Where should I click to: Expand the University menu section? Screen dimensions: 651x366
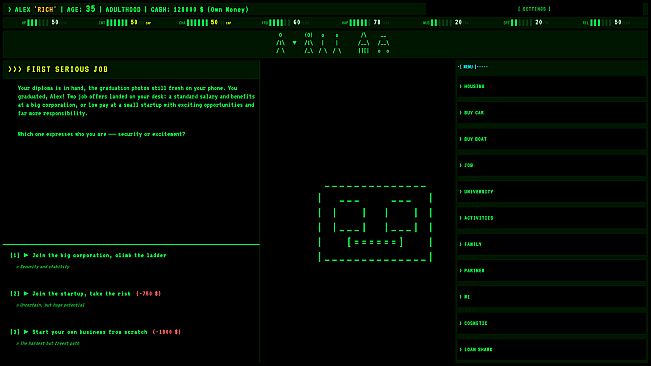[x=551, y=192]
